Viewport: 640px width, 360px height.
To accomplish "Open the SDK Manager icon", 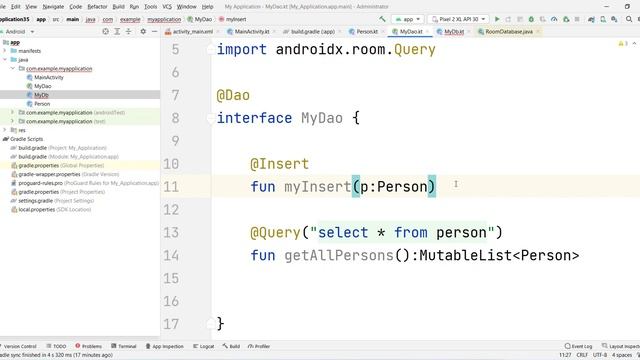I will click(x=614, y=19).
